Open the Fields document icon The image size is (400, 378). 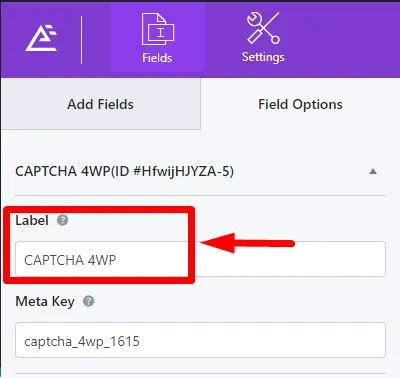(x=158, y=29)
